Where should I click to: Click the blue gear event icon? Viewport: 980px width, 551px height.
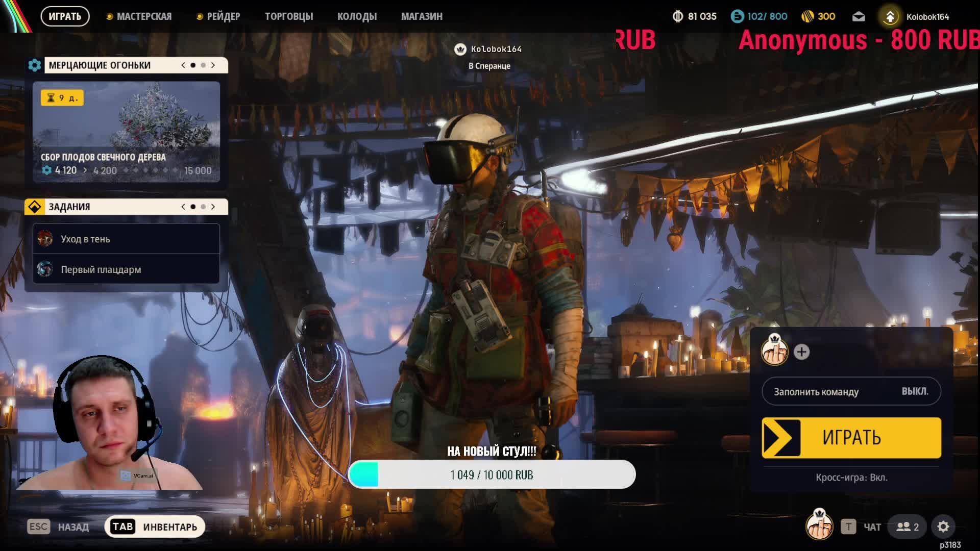click(x=35, y=65)
